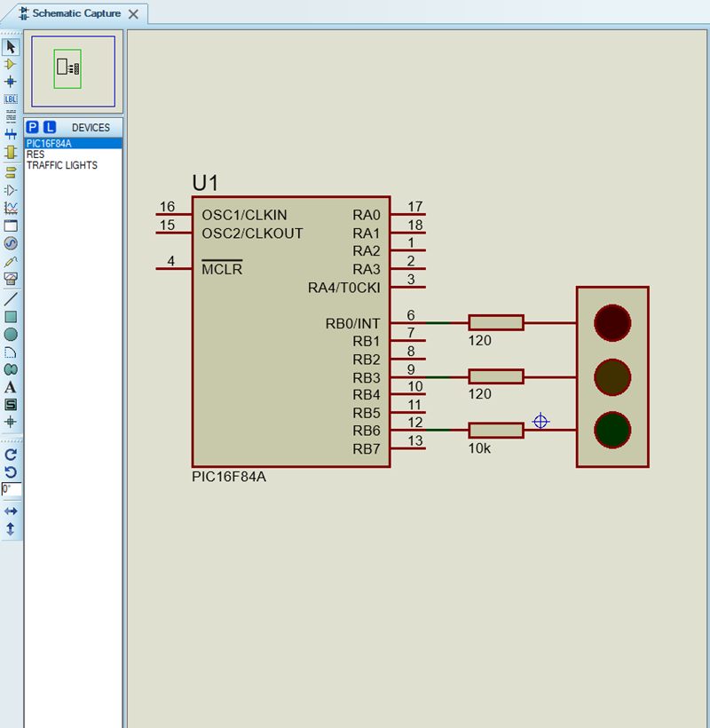Viewport: 710px width, 728px height.
Task: Select TRAFFIC LIGHTS in the devices list
Action: 61,165
